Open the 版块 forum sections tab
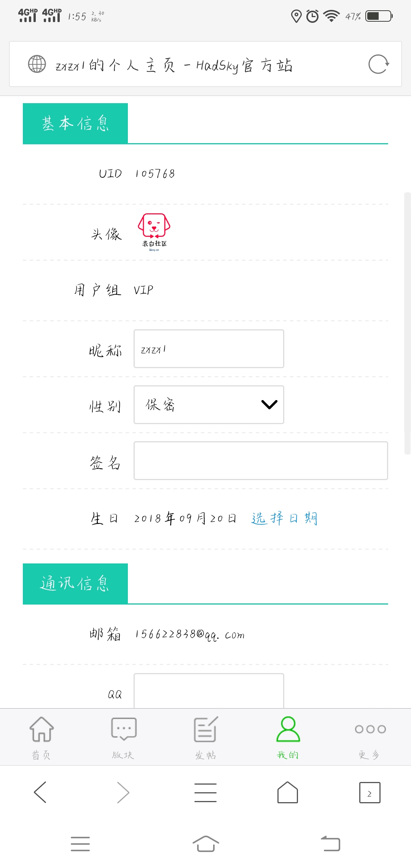Viewport: 411px width, 868px height. (x=123, y=737)
